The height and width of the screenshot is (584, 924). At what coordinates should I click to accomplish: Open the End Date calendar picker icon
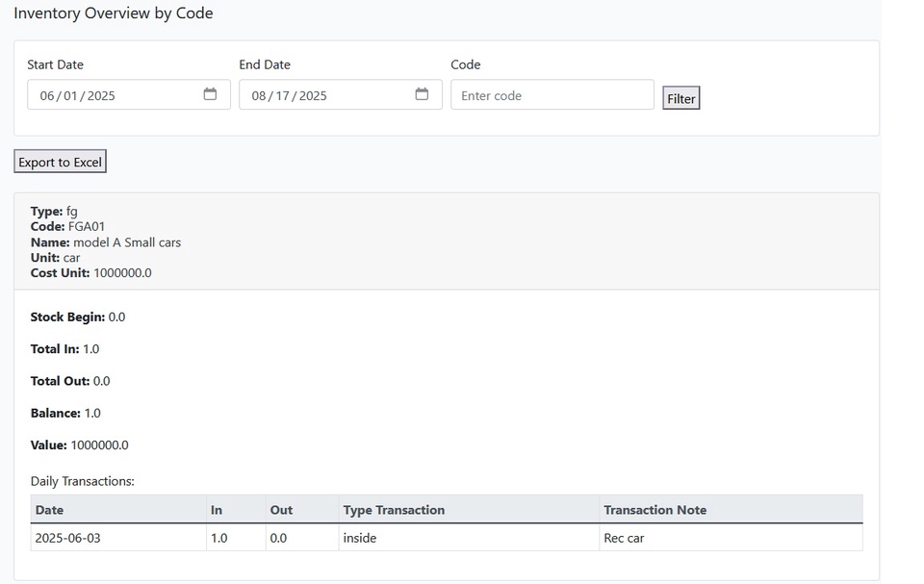point(422,94)
